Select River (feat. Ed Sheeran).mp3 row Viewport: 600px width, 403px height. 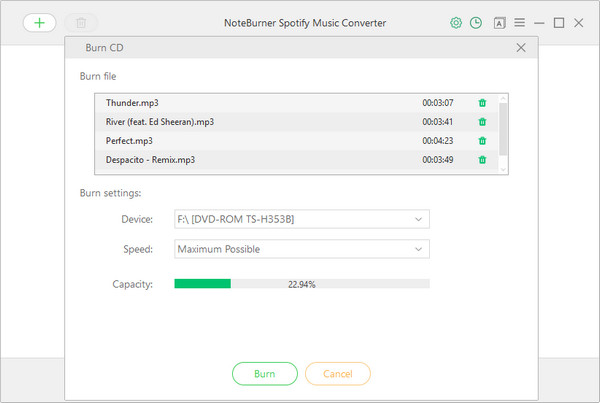297,122
